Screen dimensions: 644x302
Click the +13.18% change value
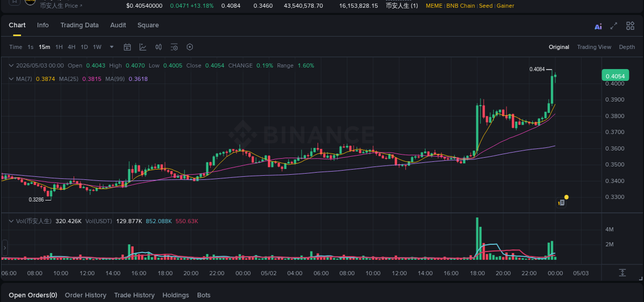pos(202,6)
